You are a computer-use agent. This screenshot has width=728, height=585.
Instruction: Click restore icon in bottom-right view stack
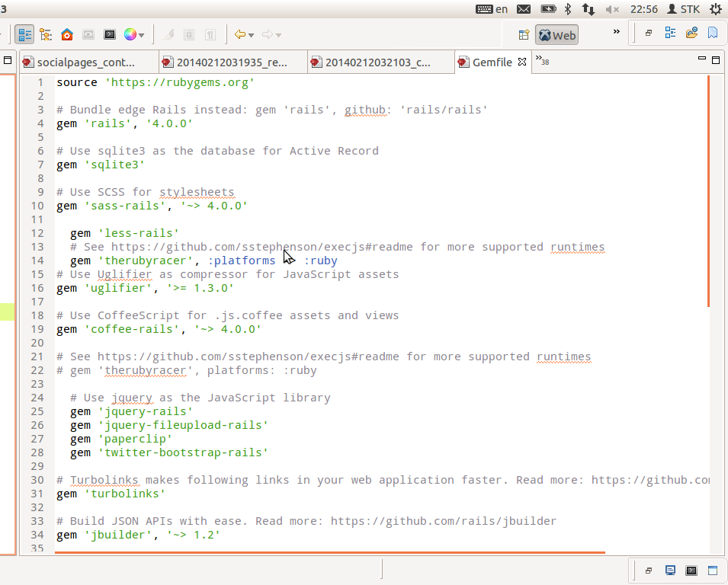[649, 571]
